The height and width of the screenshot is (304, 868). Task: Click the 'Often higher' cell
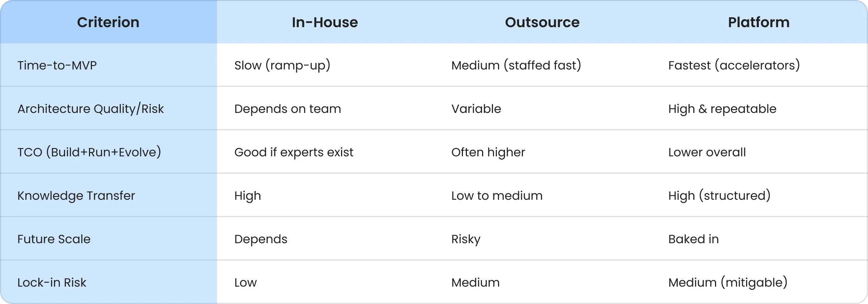[x=488, y=152]
